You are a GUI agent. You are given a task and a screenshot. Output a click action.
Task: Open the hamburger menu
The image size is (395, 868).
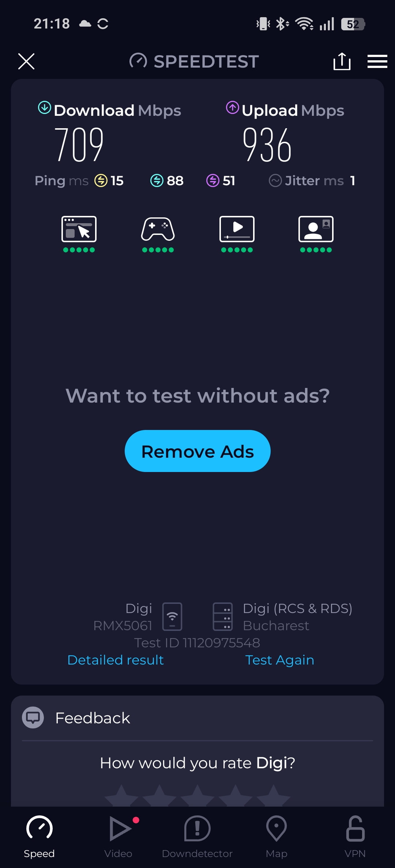[377, 61]
